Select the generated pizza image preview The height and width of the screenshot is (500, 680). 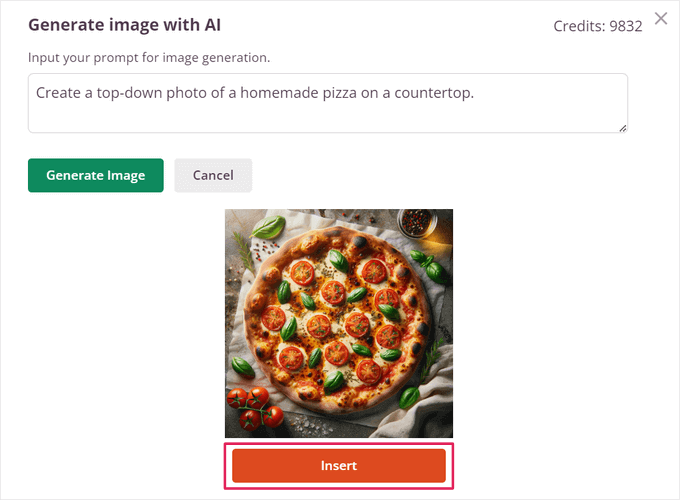click(x=339, y=323)
